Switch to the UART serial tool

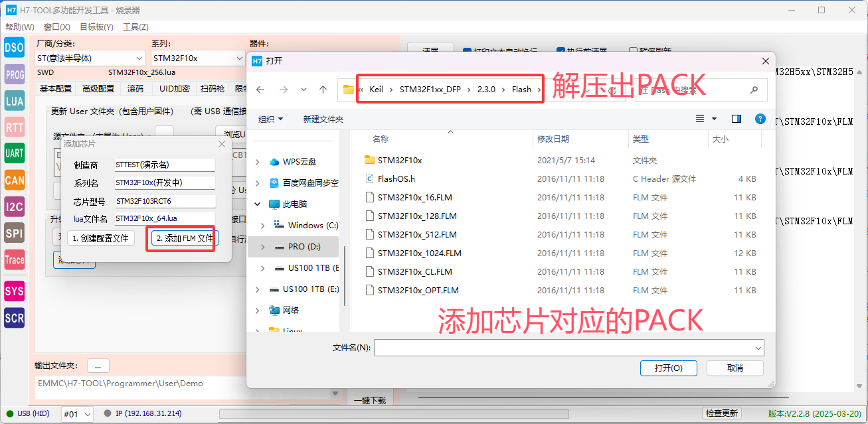(x=15, y=154)
